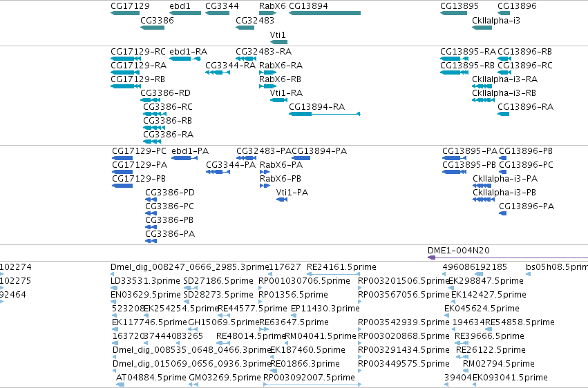588x388 pixels.
Task: Select the CG13896-RC transcript
Action: (x=504, y=72)
